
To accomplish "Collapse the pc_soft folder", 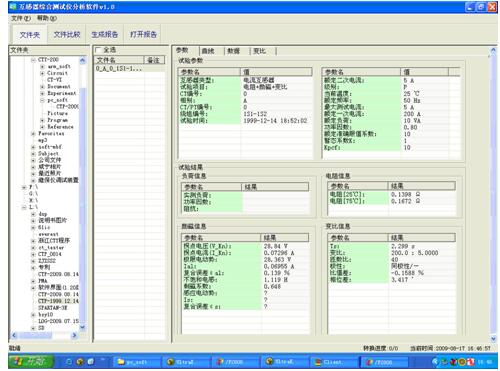I will tap(42, 100).
